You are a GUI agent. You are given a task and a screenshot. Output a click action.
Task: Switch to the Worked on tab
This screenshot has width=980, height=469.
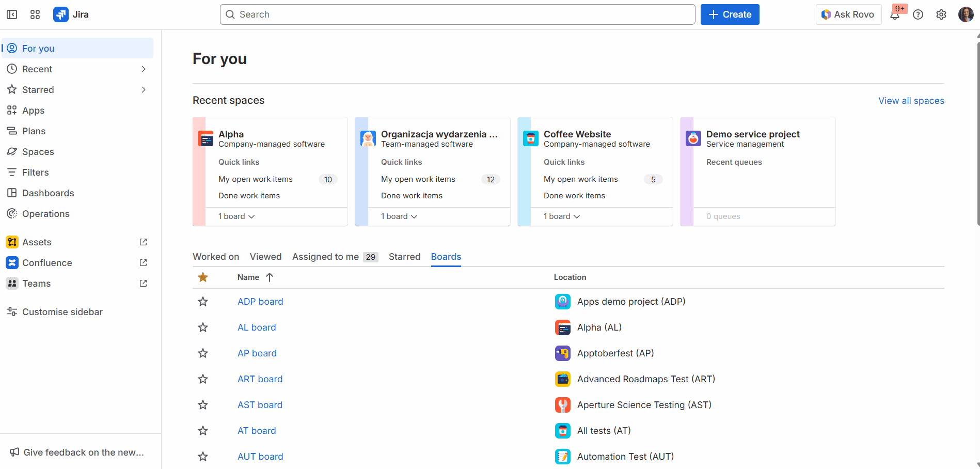tap(216, 257)
